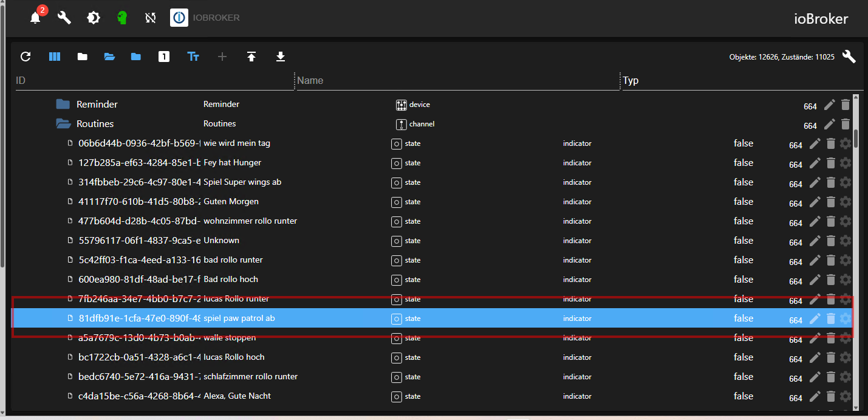Screen dimensions: 868x420
Task: Type in the ID filter field
Action: [x=152, y=80]
